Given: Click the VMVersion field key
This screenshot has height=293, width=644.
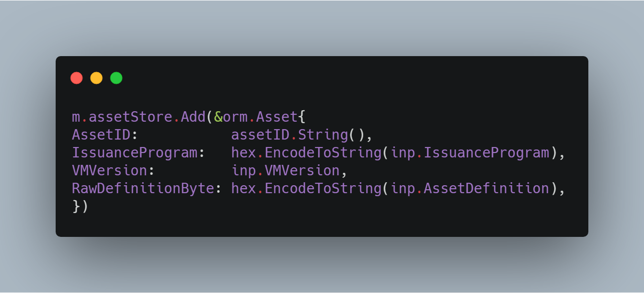Looking at the screenshot, I should (x=110, y=170).
